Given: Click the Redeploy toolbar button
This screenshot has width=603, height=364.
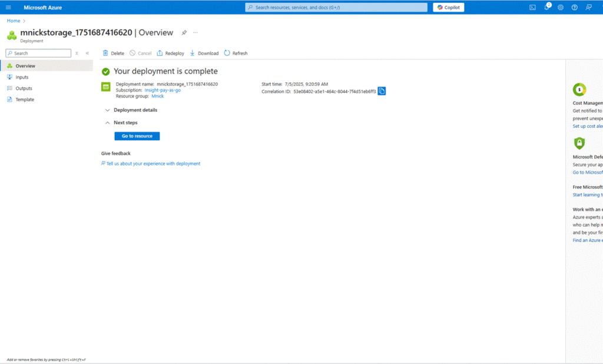Looking at the screenshot, I should 170,53.
